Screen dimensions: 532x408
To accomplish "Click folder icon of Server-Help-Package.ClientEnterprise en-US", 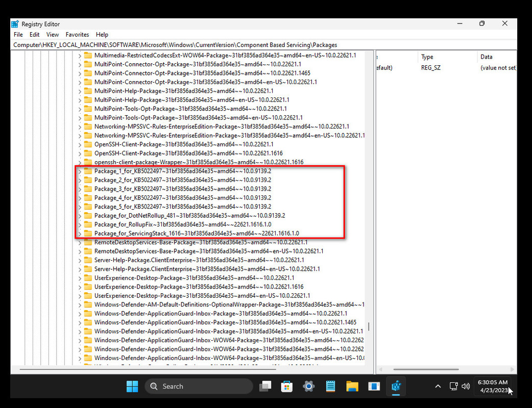I will (88, 269).
